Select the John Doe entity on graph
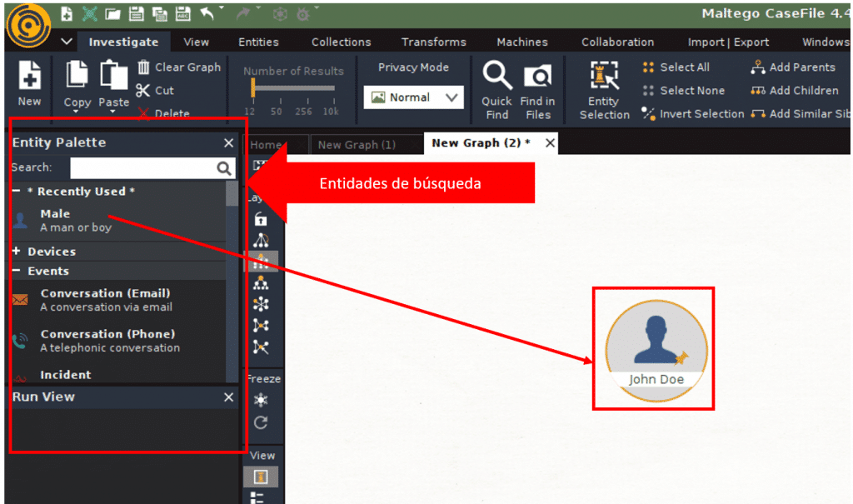Image resolution: width=853 pixels, height=504 pixels. (656, 351)
